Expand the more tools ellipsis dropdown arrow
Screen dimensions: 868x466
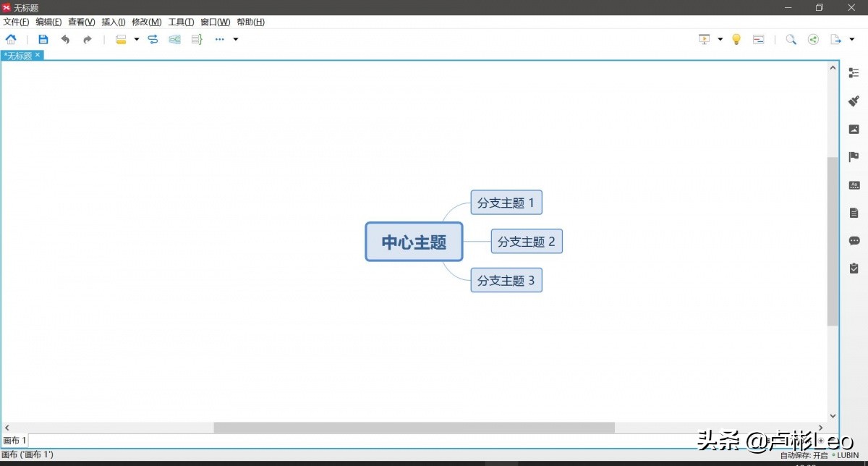pos(234,39)
